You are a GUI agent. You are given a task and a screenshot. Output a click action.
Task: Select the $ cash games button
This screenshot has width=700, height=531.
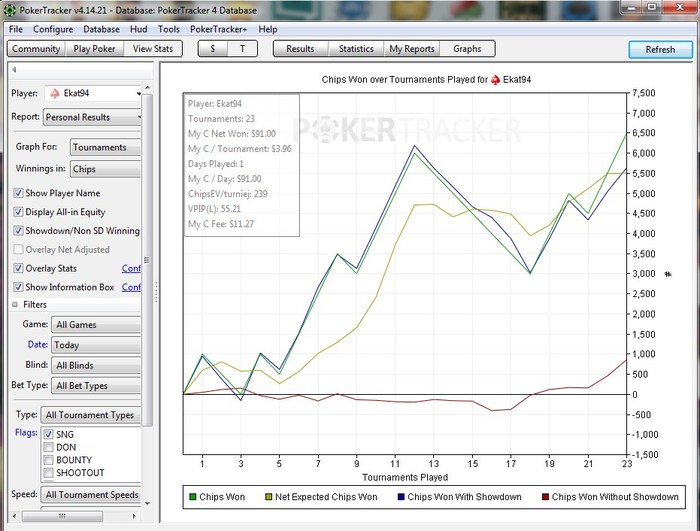(x=213, y=49)
